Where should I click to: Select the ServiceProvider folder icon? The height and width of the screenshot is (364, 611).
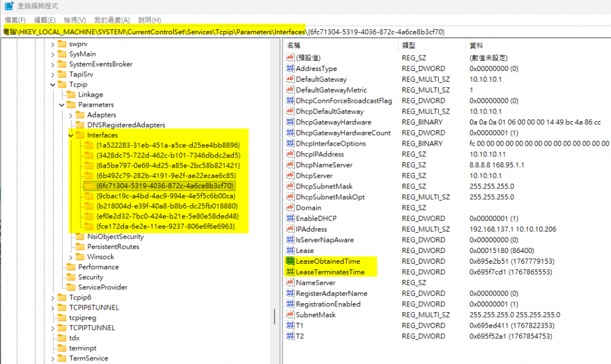click(71, 287)
